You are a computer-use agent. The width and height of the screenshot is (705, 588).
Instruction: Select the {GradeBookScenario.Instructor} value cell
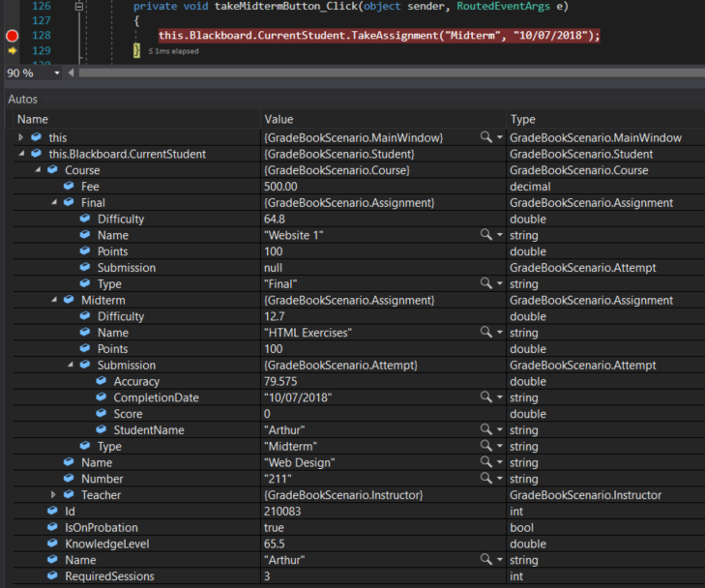tap(343, 495)
